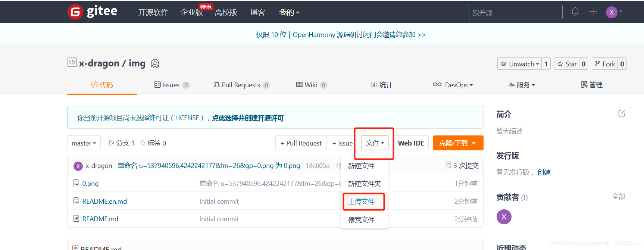This screenshot has height=250, width=644.
Task: Open the Wiki tab
Action: coord(312,85)
